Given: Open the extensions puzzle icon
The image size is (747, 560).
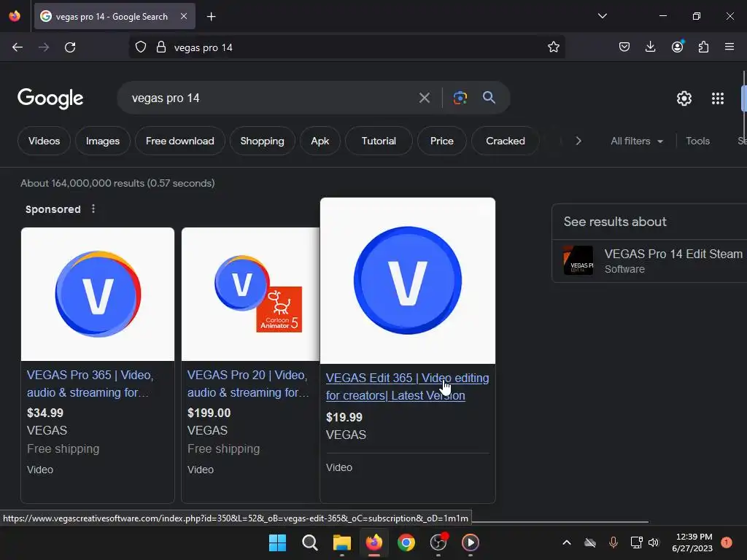Looking at the screenshot, I should (703, 47).
